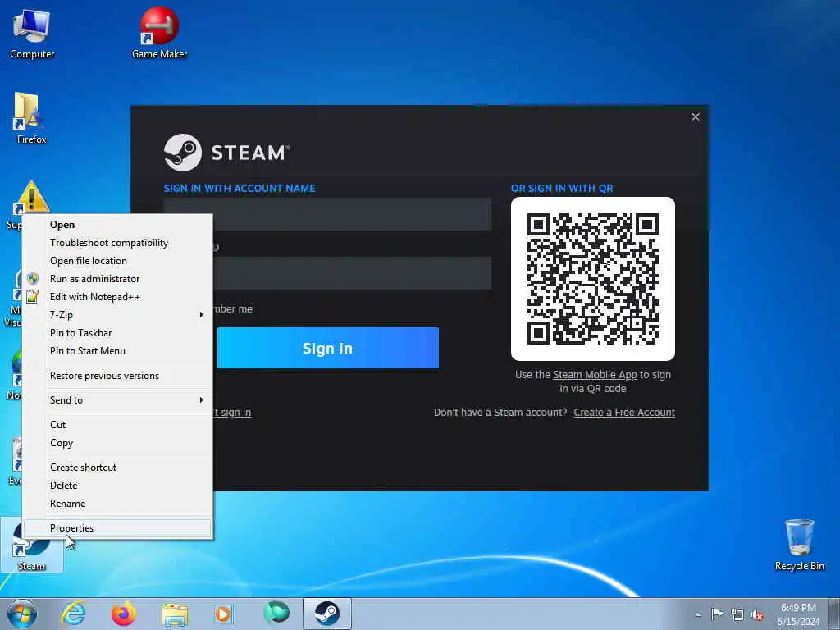The height and width of the screenshot is (630, 840).
Task: Select the Recycle Bin desktop icon
Action: (799, 545)
